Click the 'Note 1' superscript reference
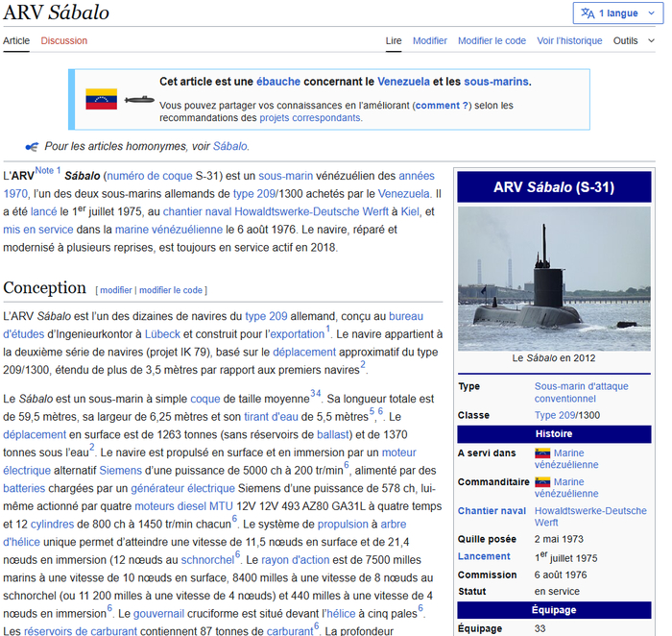 [48, 171]
